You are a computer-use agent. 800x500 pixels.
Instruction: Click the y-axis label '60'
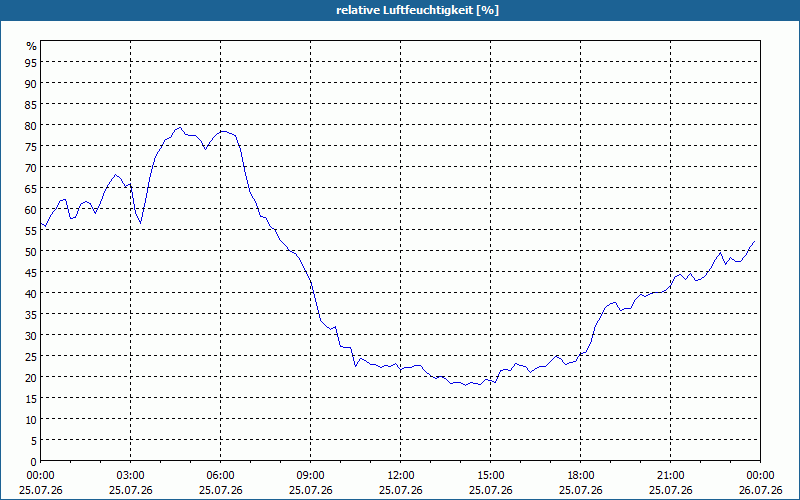[x=31, y=210]
